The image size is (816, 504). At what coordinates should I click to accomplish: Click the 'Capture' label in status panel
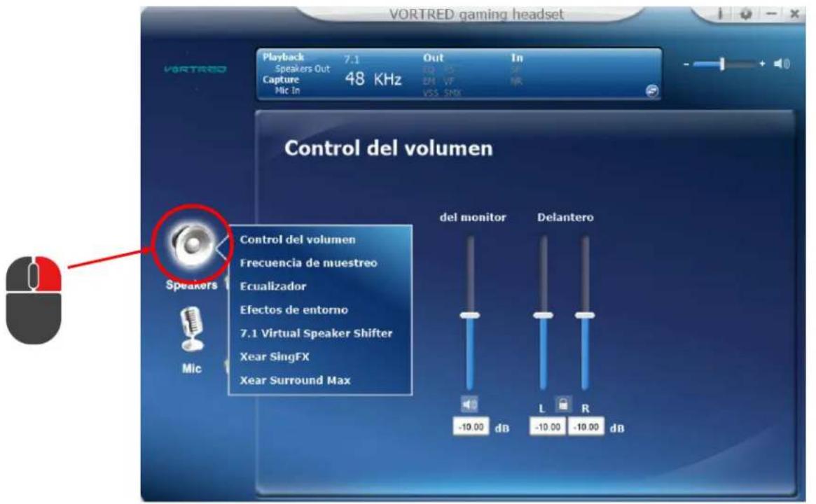pyautogui.click(x=280, y=80)
